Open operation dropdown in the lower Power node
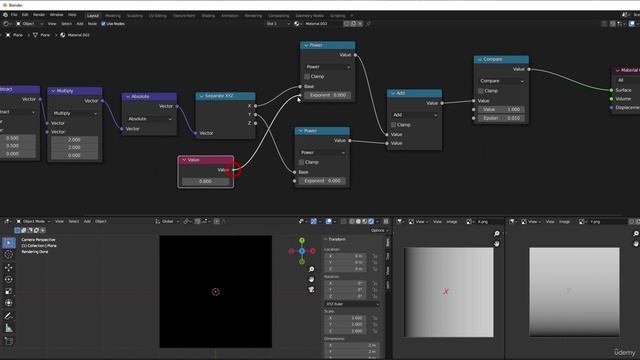640x360 pixels. point(322,153)
